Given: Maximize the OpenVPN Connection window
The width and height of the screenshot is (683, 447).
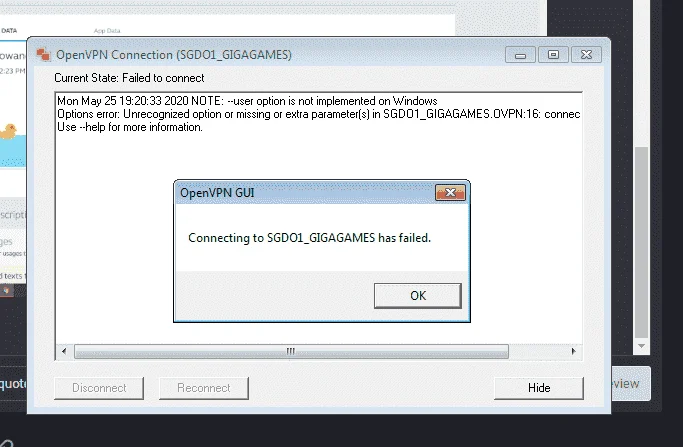Looking at the screenshot, I should point(553,55).
